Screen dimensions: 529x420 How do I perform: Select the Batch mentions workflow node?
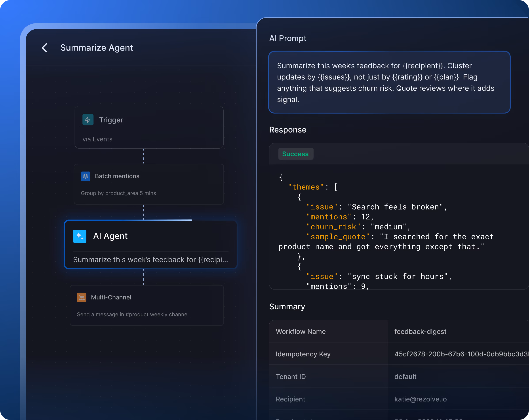(x=149, y=184)
